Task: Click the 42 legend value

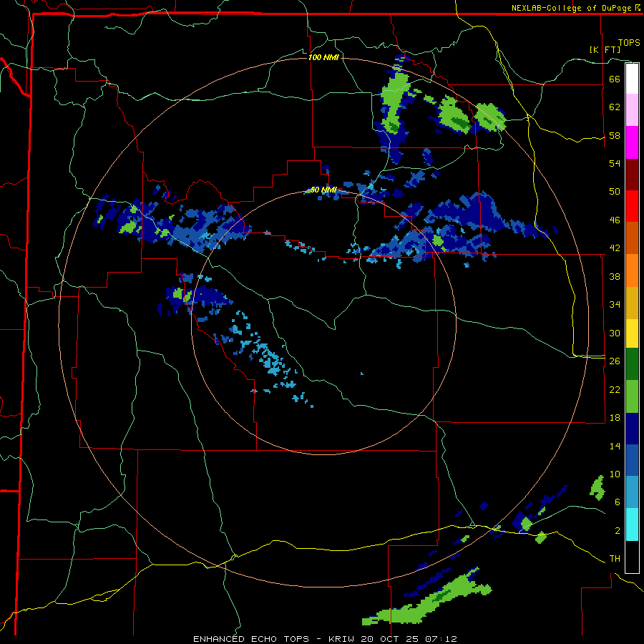Action: (x=615, y=248)
